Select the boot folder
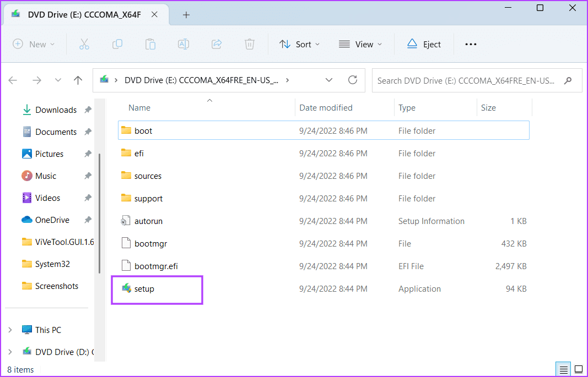Viewport: 588px width, 377px height. 323,130
